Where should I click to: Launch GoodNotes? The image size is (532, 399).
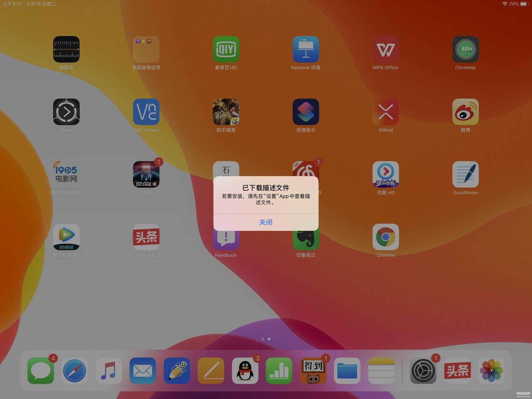[465, 174]
